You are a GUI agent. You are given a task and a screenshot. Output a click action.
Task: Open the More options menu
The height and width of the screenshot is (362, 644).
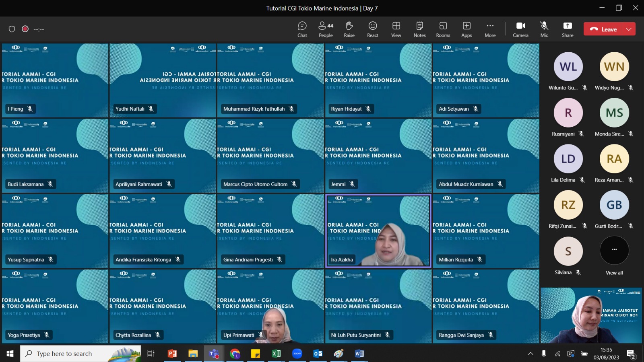490,29
